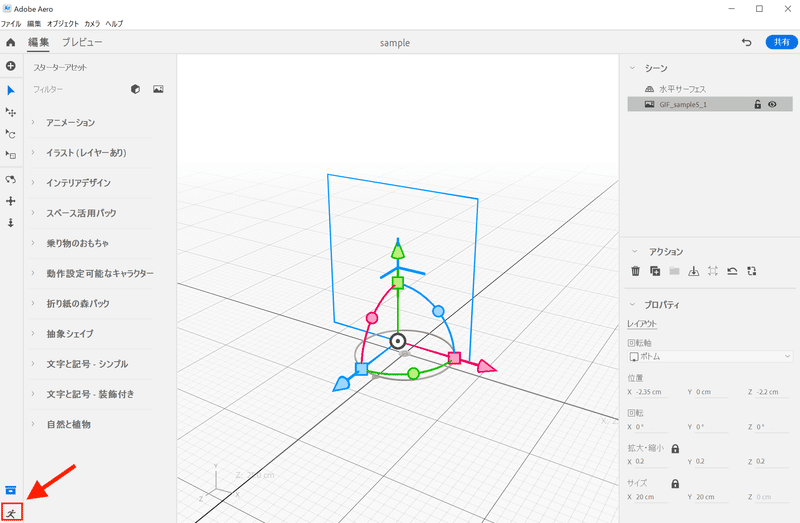Select the orbit camera tool
Screen dimensions: 800x523
click(x=11, y=180)
